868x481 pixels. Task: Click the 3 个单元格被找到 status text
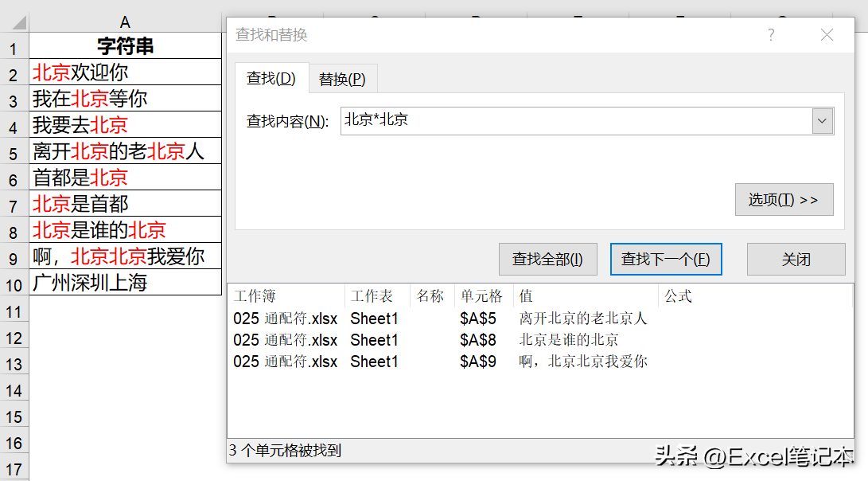tap(285, 451)
